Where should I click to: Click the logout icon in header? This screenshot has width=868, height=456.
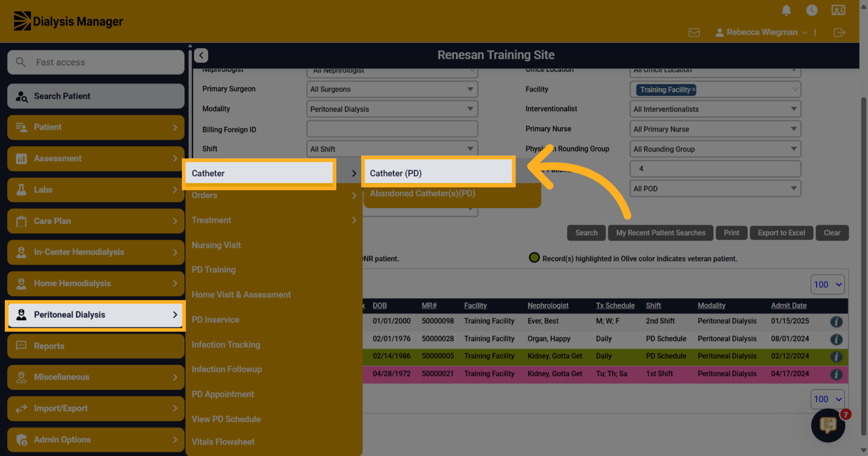coord(839,33)
